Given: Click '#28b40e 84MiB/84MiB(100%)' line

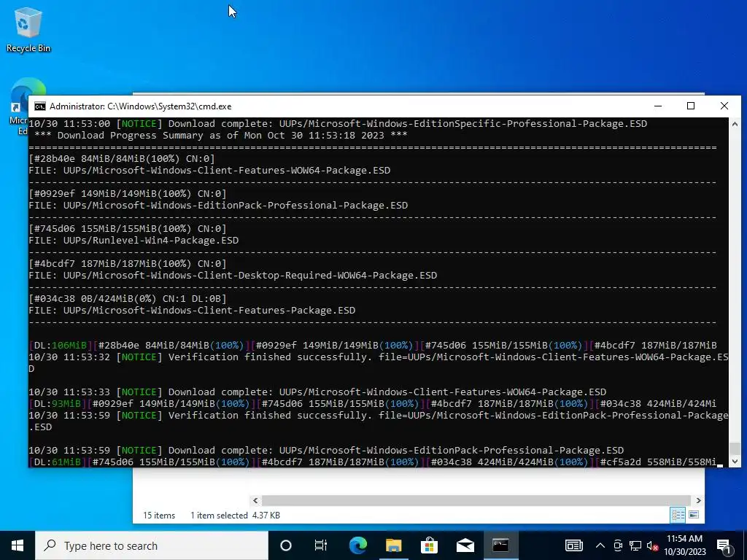Looking at the screenshot, I should click(x=122, y=158).
